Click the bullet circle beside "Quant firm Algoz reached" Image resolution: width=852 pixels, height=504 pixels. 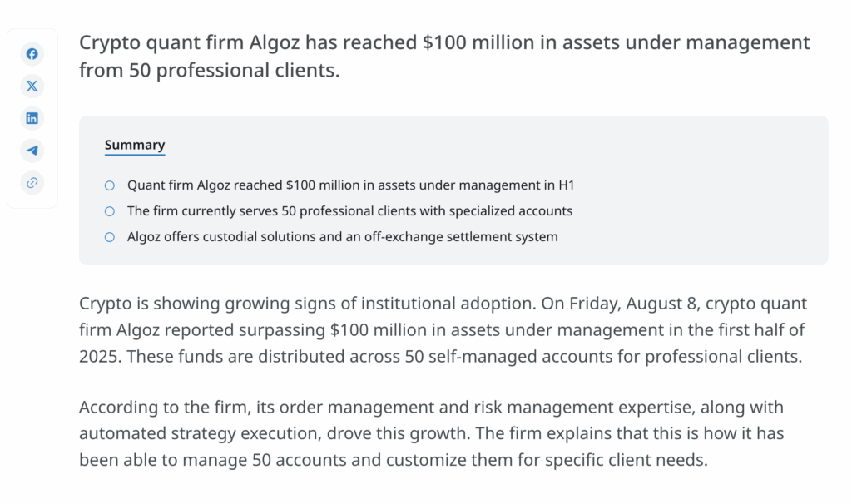(x=110, y=185)
